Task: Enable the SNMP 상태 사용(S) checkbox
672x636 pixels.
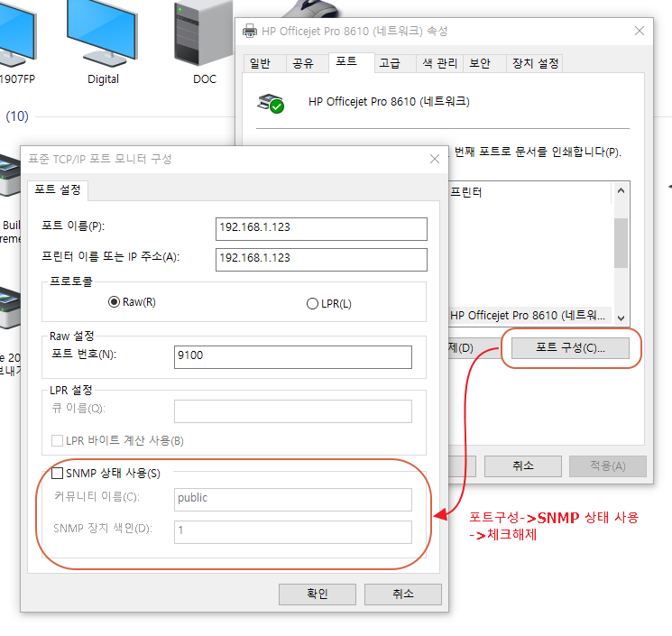Action: [x=57, y=473]
